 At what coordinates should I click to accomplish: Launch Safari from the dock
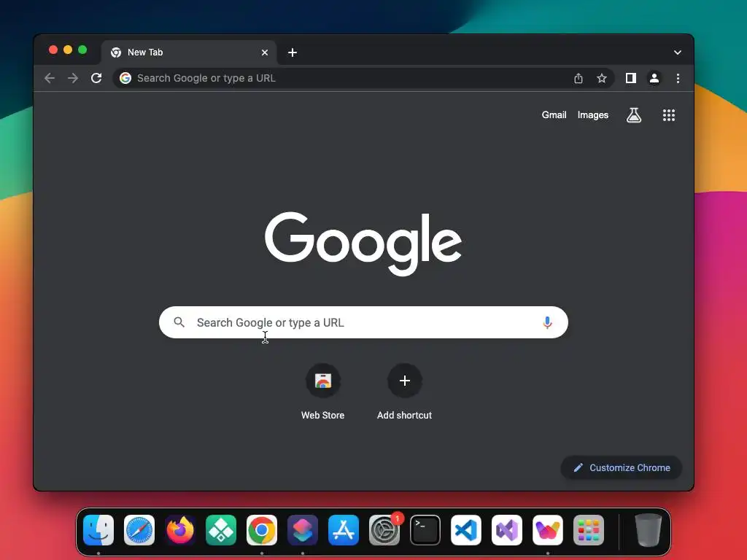click(139, 530)
